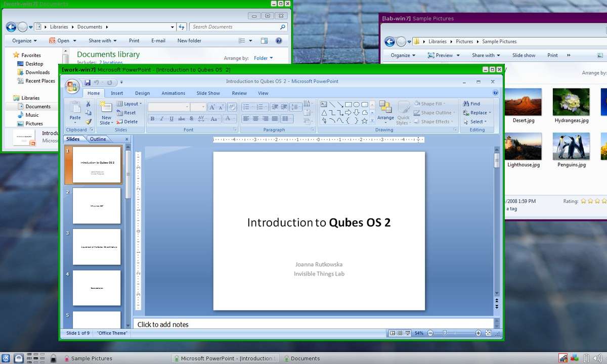This screenshot has height=364, width=607.
Task: Click the Paste clipboard icon
Action: [75, 108]
